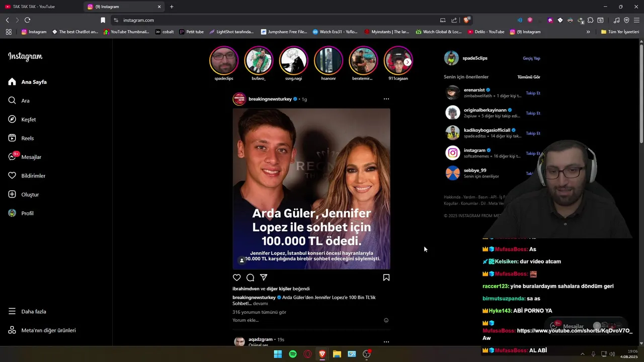Open three-dot menu of breakingnewsturkey post
This screenshot has width=644, height=362.
coord(386,99)
